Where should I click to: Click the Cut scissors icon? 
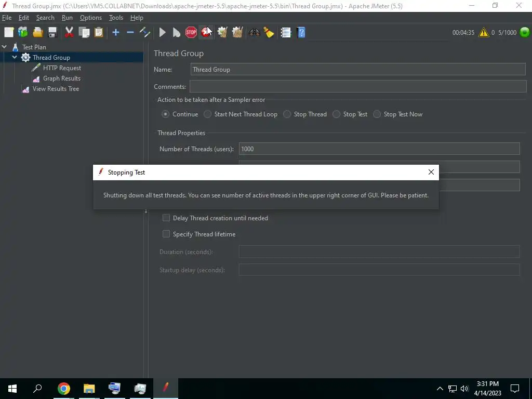click(69, 32)
